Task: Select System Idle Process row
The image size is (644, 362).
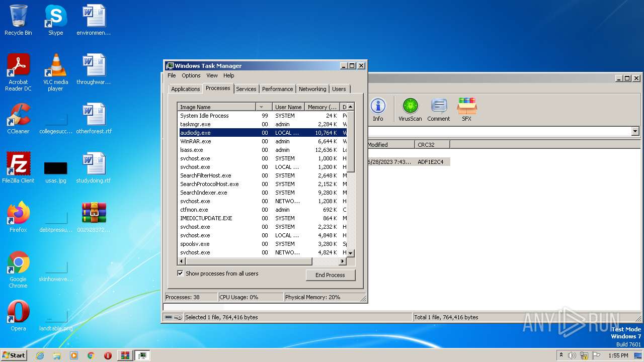Action: 262,116
